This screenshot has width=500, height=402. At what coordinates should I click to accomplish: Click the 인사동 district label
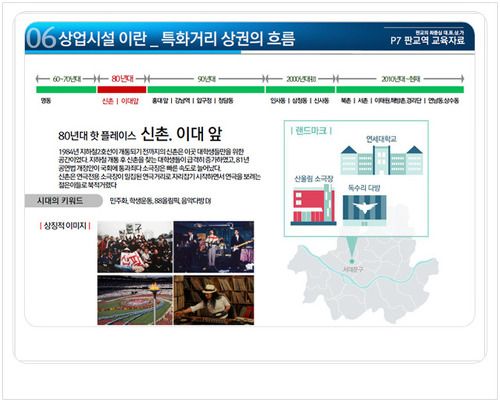point(278,100)
